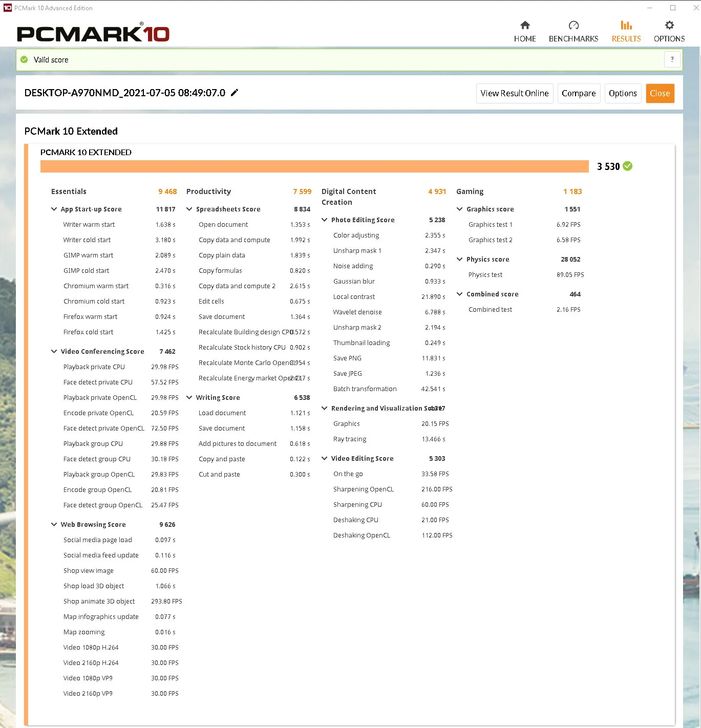The image size is (701, 728).
Task: Click the orange overall score bar
Action: (314, 166)
